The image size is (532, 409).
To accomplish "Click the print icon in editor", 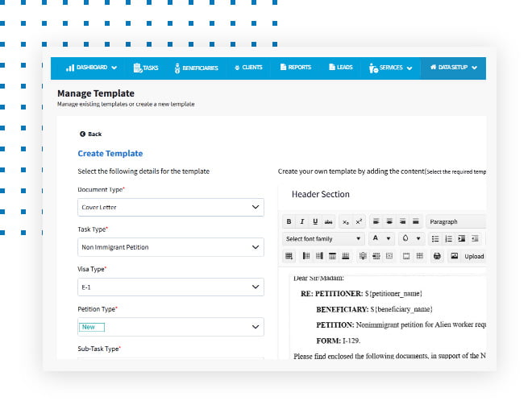I will pos(437,256).
